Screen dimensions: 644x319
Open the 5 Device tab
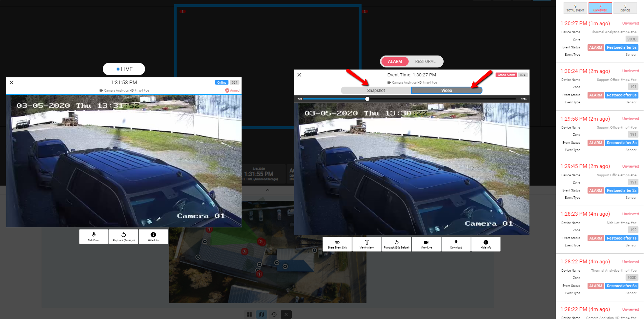pos(625,8)
